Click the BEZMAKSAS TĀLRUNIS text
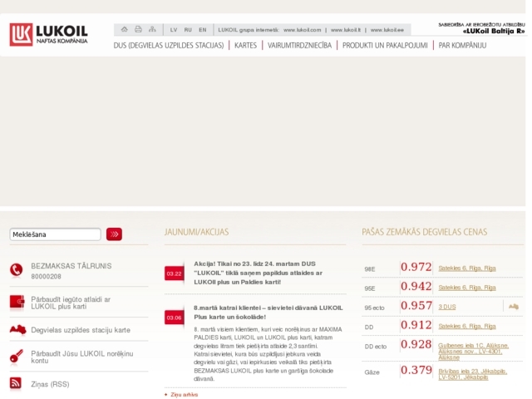This screenshot has width=532, height=399. pos(71,266)
